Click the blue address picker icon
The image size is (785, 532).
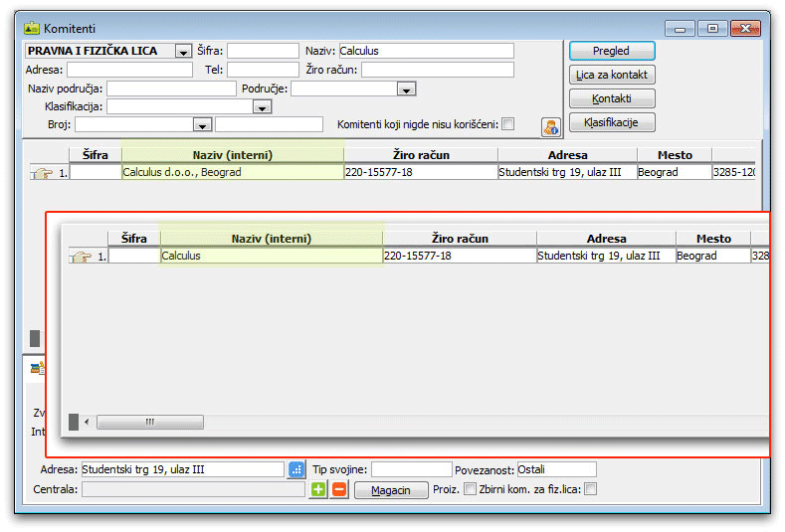tap(296, 469)
